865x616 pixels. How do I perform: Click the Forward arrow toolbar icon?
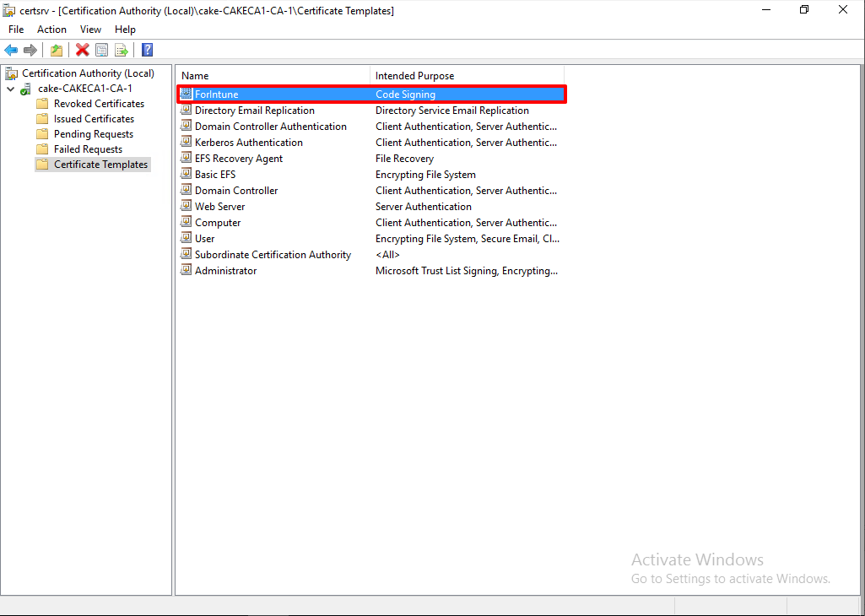[30, 50]
